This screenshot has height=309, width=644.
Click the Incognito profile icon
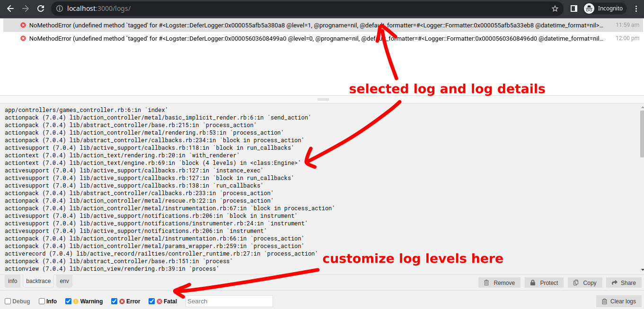[589, 8]
